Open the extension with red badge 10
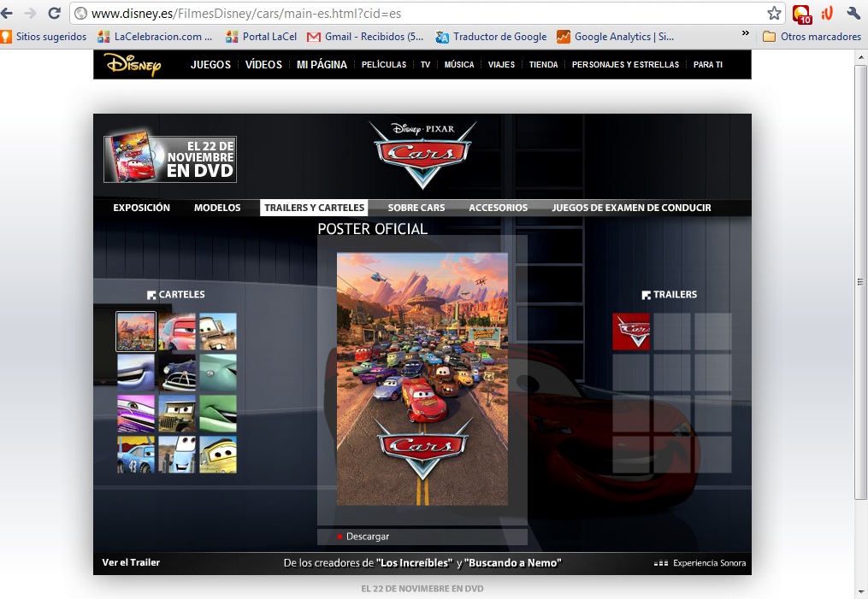The height and width of the screenshot is (599, 868). click(801, 14)
